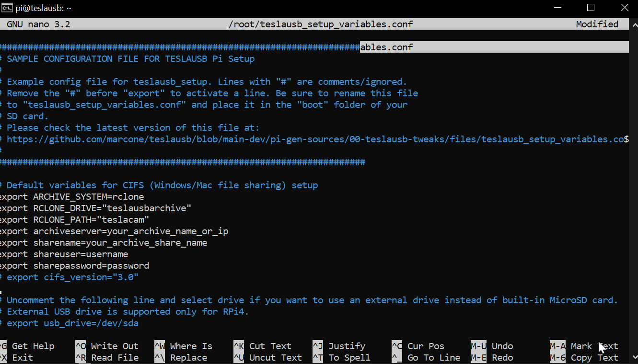This screenshot has height=364, width=638.
Task: Maximize the terminal window
Action: pyautogui.click(x=591, y=8)
